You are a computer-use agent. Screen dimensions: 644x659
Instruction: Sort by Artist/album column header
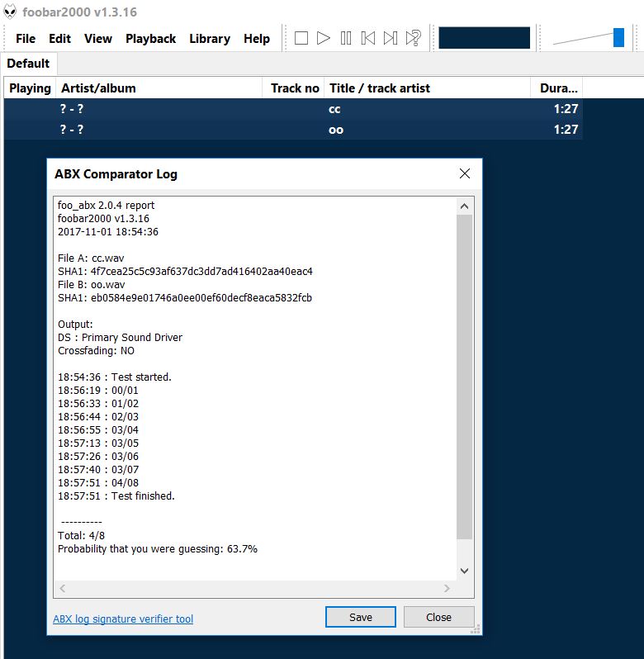(x=159, y=88)
